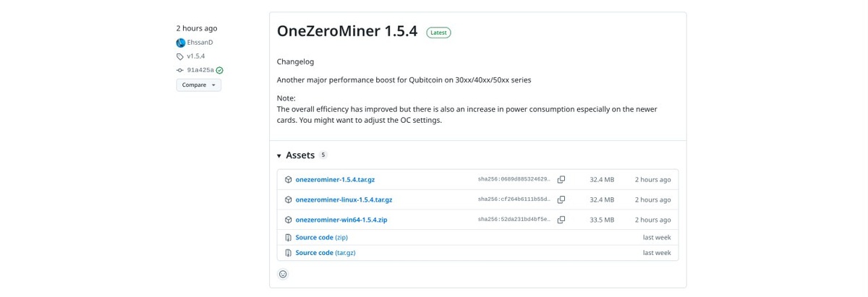Copy SHA256 hash of onezerominer-1.5.4.tar.gz
Viewport: 868px width, 297px height.
coord(561,179)
